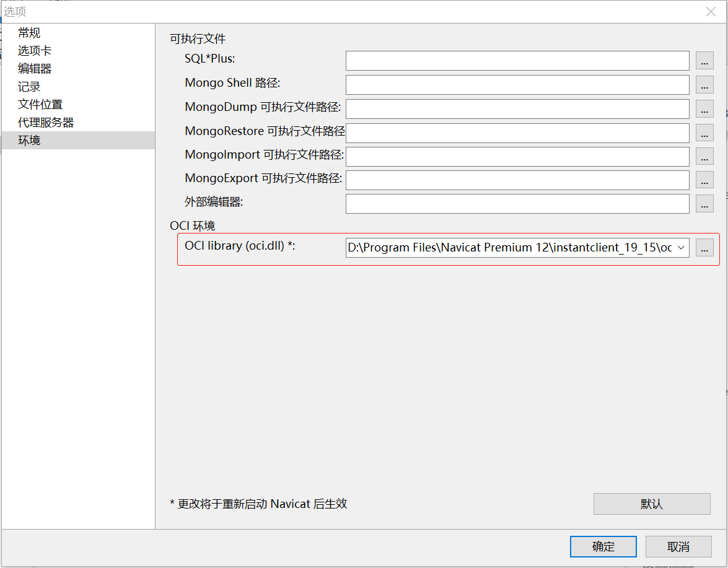The image size is (728, 568).
Task: Browse for the 外部编辑器 program
Action: (704, 204)
